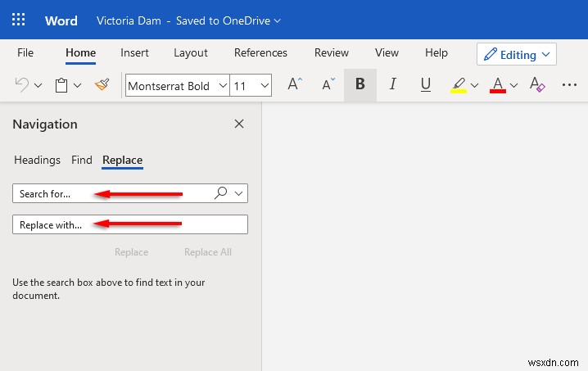This screenshot has width=588, height=371.
Task: Click the Replace with input field
Action: (130, 224)
